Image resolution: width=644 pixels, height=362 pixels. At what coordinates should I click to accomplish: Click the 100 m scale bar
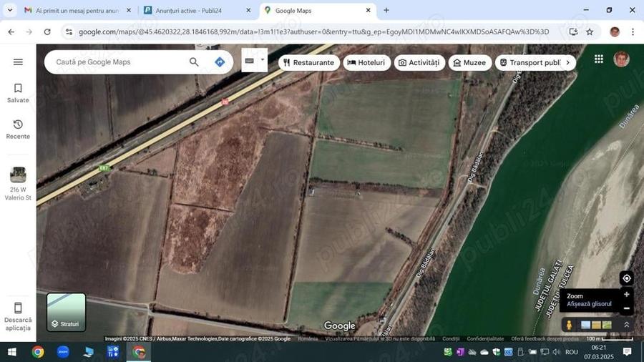tap(610, 338)
